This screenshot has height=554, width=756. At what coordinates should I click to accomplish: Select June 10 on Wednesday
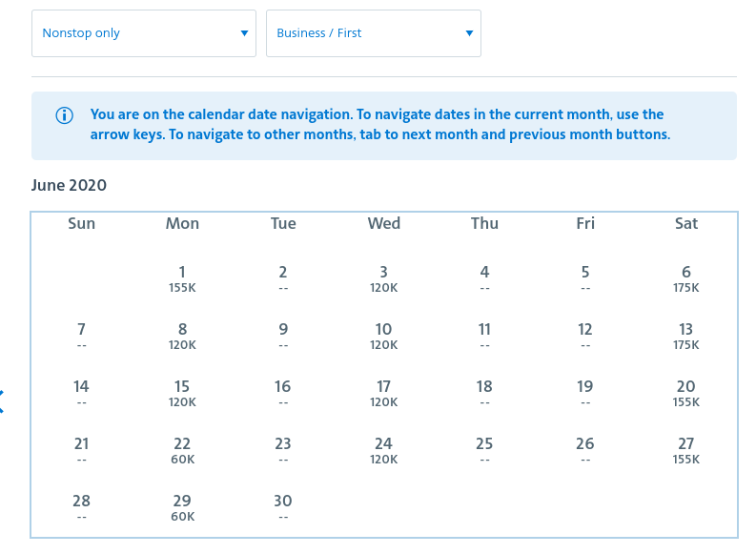click(384, 336)
